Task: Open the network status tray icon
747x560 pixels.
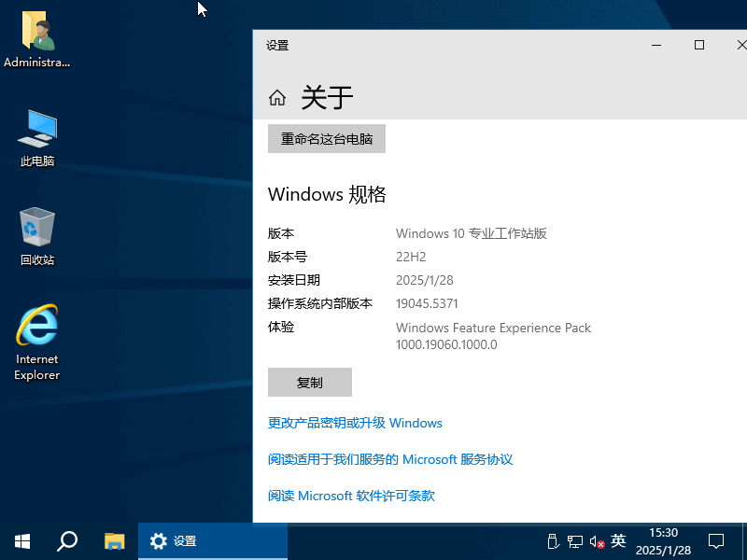Action: (x=575, y=541)
